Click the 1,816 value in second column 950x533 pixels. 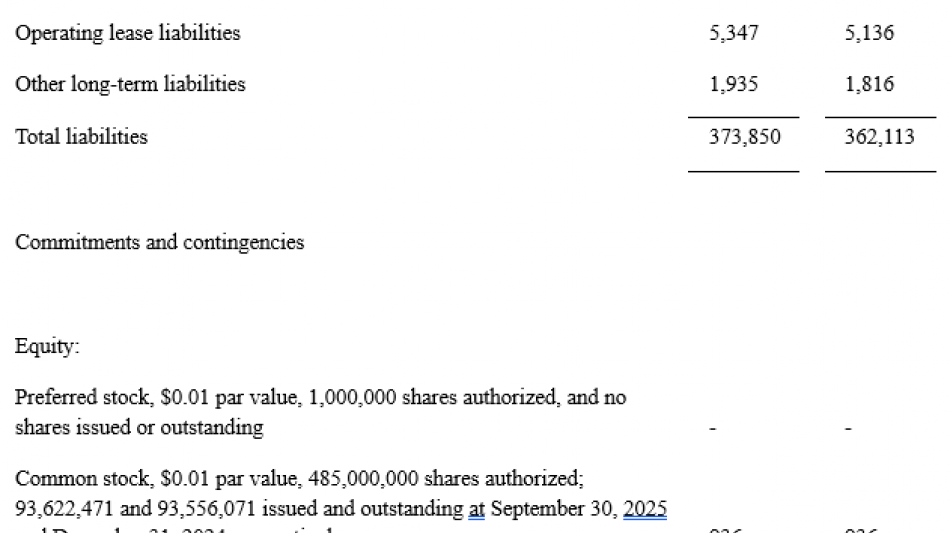870,85
